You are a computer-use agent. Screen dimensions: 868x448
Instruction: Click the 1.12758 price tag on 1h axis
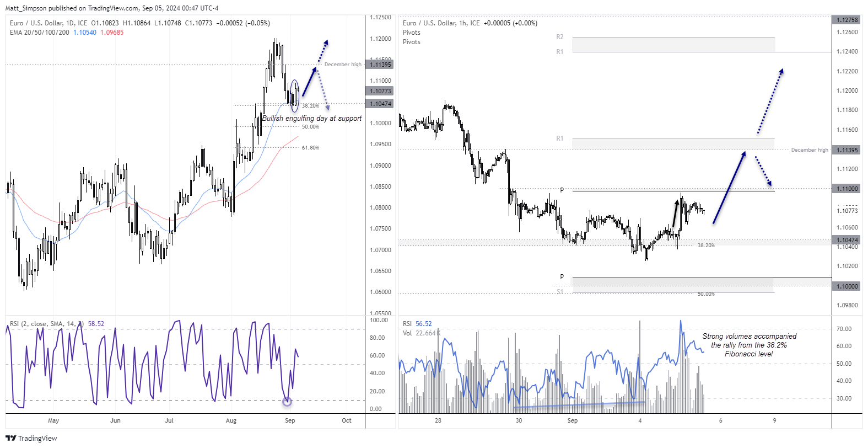(847, 20)
